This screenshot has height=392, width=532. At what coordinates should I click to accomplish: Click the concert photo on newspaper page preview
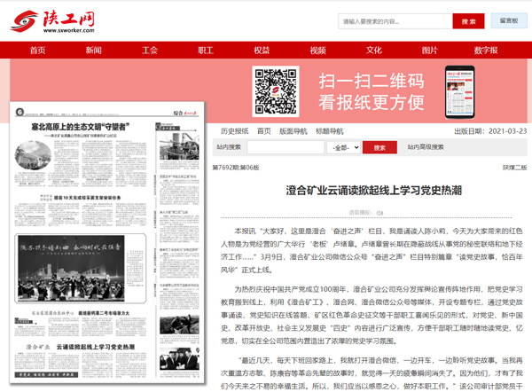point(71,268)
